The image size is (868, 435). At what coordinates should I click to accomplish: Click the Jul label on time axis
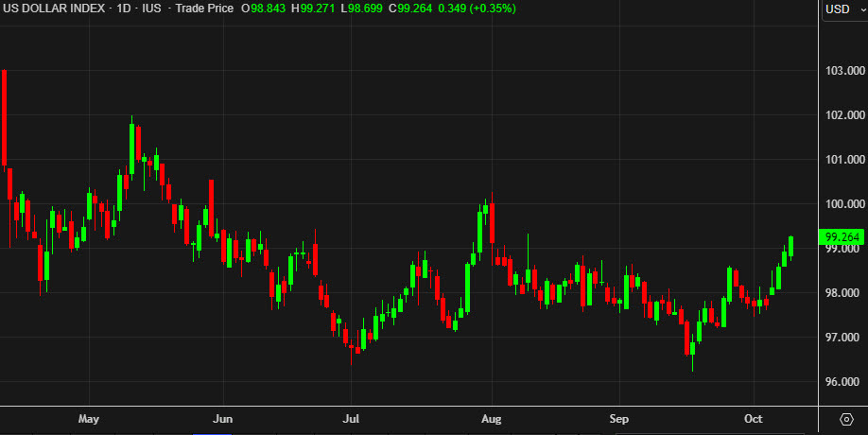coord(351,418)
